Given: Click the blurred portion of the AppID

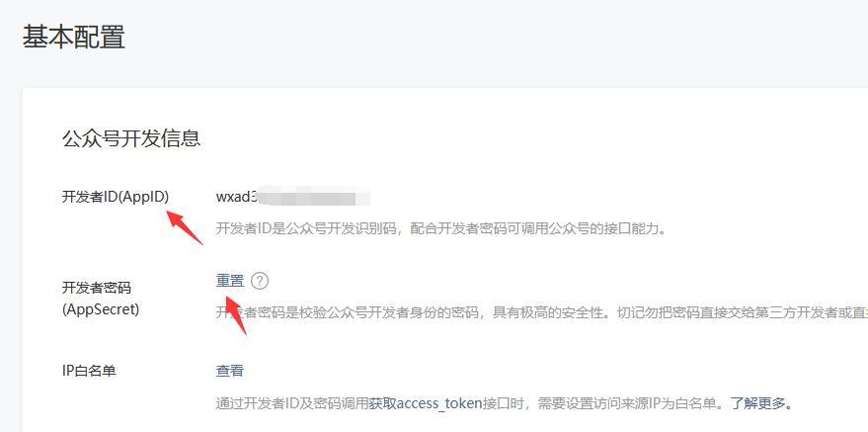Looking at the screenshot, I should click(315, 197).
